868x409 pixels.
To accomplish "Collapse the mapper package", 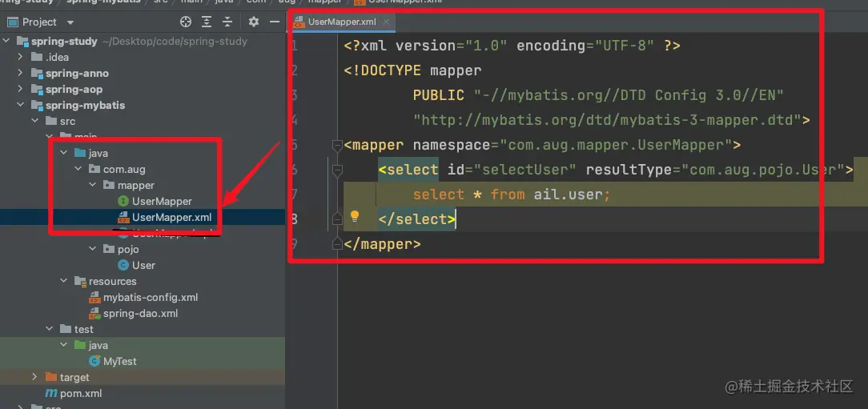I will (92, 185).
